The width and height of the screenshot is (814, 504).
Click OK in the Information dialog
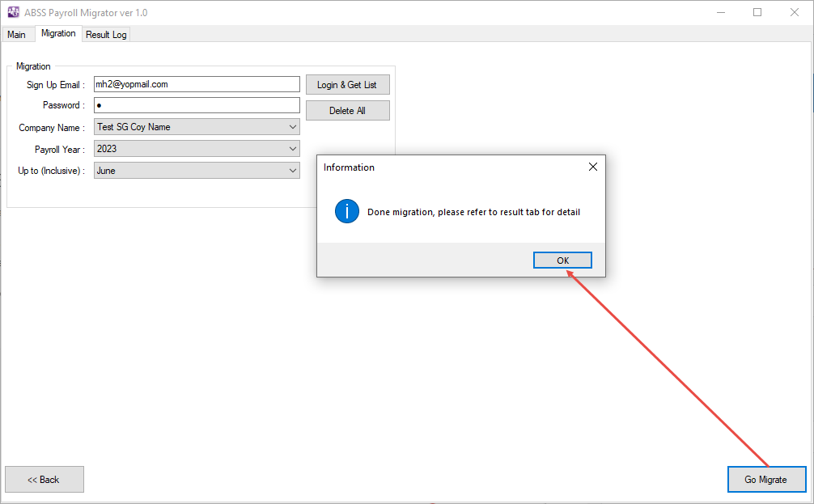562,260
